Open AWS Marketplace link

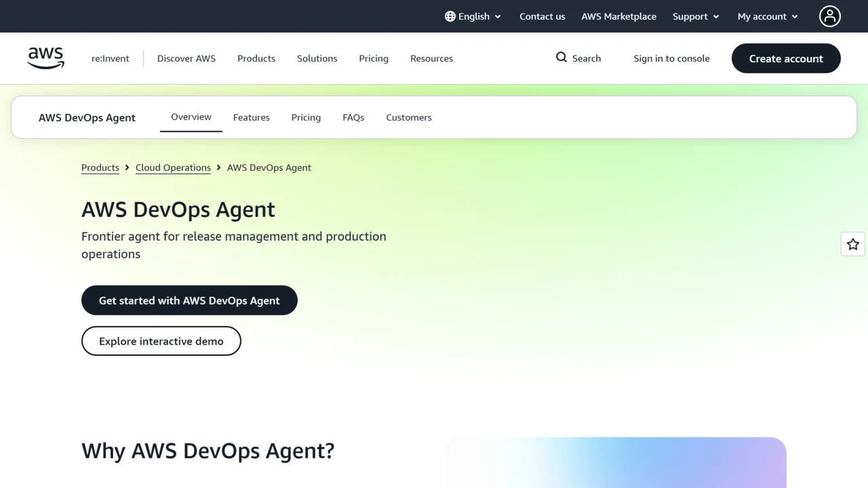(x=618, y=16)
